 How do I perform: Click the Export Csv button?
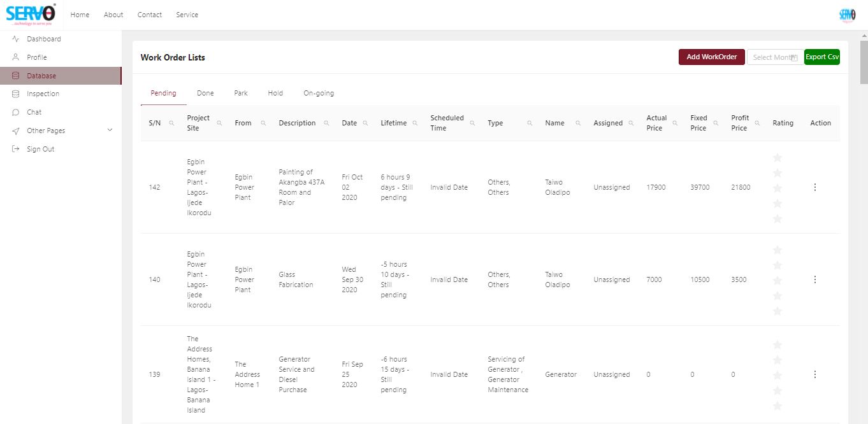821,57
